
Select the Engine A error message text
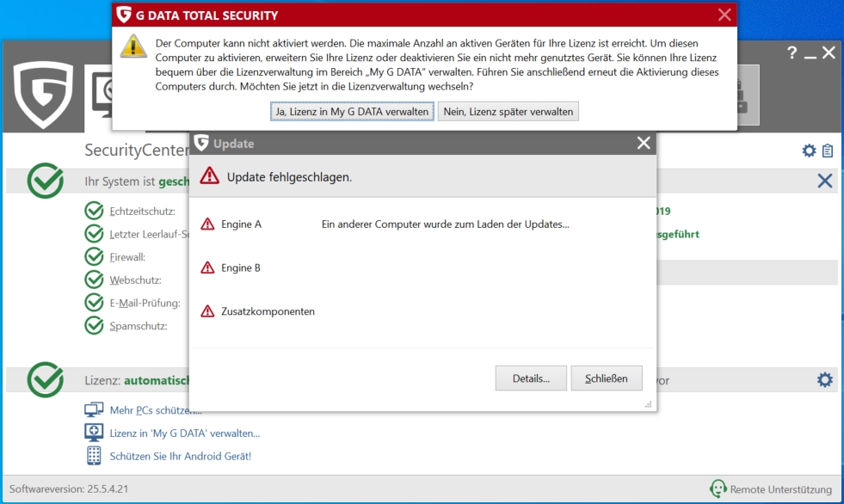(445, 224)
